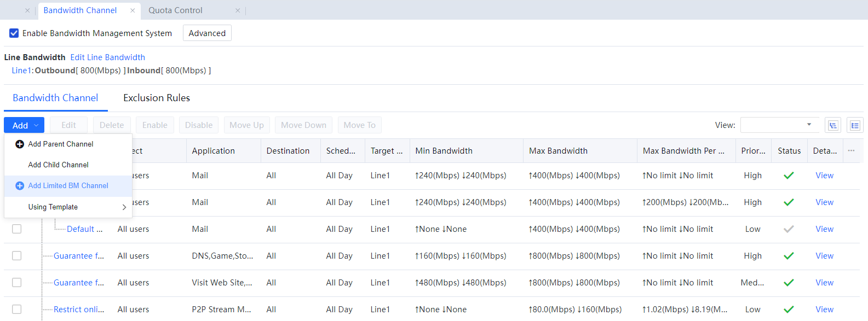Viewport: 868px width, 321px height.
Task: Choose Add Limited BM Channel menu item
Action: [68, 186]
